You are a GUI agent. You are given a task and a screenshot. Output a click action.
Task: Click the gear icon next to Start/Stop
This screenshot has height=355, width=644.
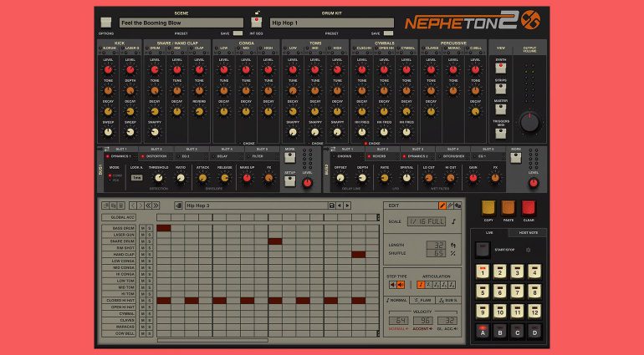(529, 250)
